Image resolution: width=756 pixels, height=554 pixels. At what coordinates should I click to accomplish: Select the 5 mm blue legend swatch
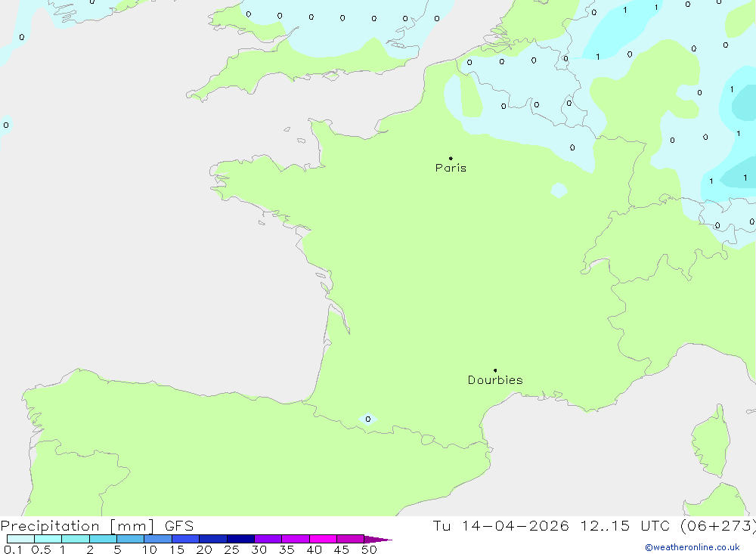[x=130, y=539]
